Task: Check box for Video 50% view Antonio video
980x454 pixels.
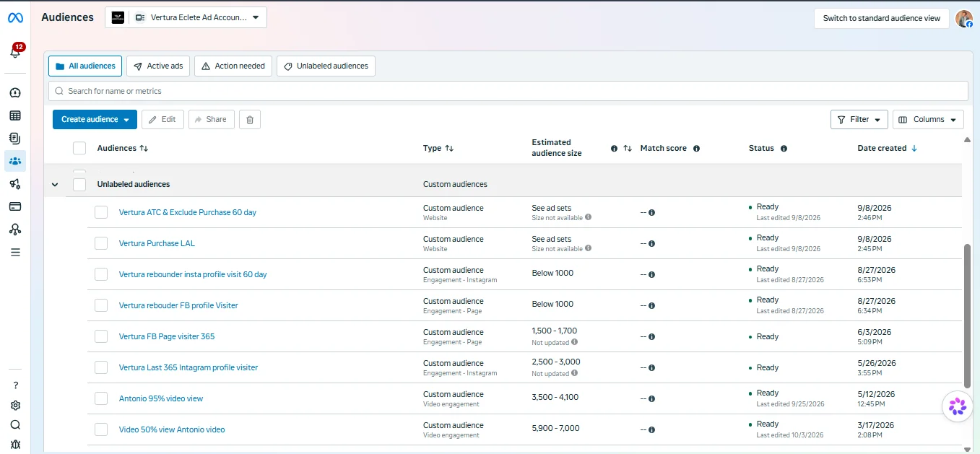Action: pos(101,429)
